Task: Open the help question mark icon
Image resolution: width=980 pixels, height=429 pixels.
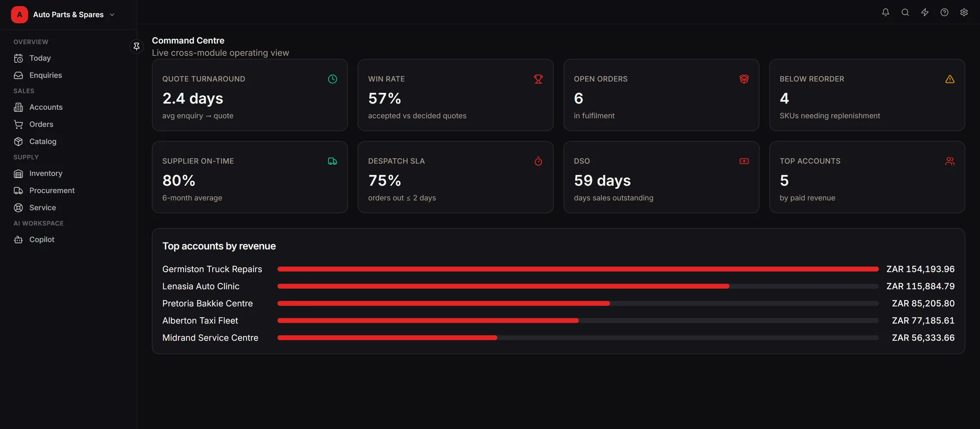Action: (944, 12)
